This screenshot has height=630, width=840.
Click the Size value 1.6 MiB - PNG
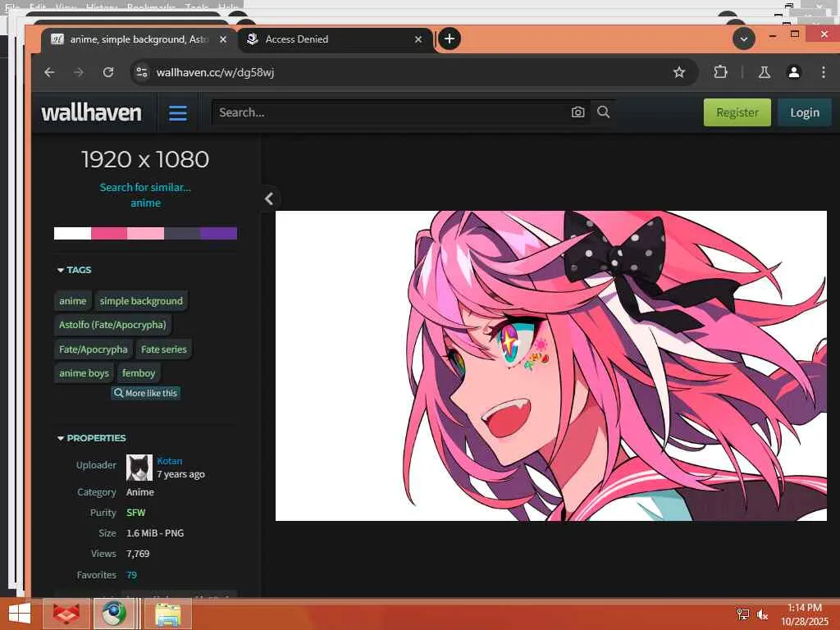[155, 533]
